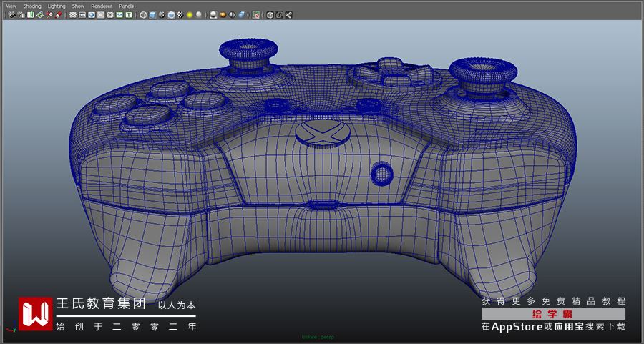Open Camera Attributes from toolbar
Image resolution: width=644 pixels, height=344 pixels.
[x=21, y=15]
